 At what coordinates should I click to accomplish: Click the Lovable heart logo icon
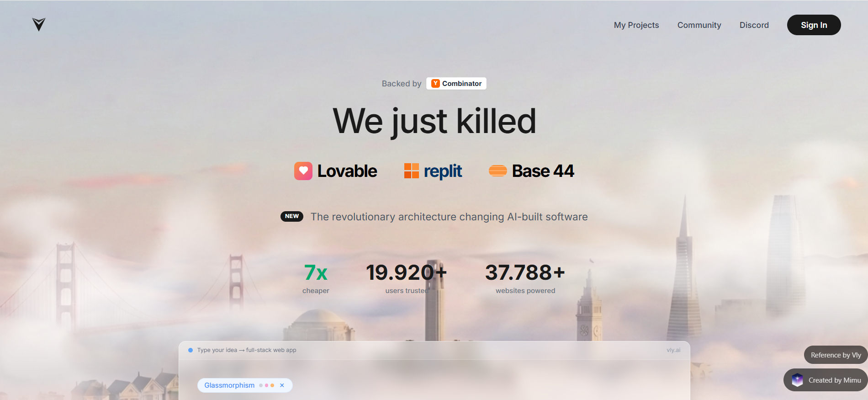click(x=303, y=171)
